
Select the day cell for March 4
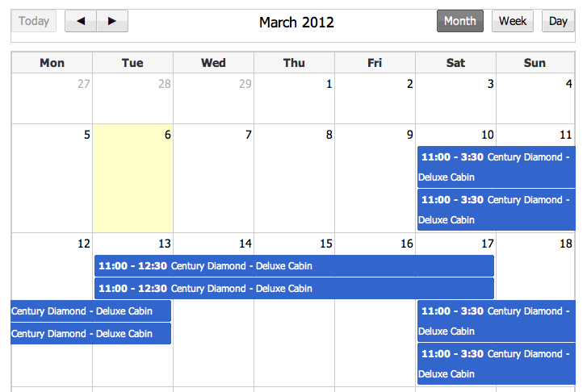tap(535, 98)
